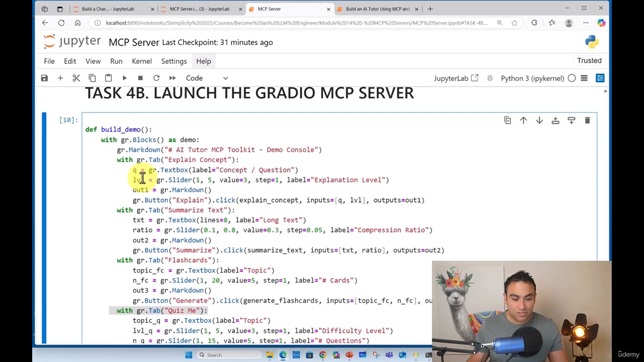Insert a new cell with the plus icon
Image resolution: width=644 pixels, height=362 pixels.
point(60,78)
